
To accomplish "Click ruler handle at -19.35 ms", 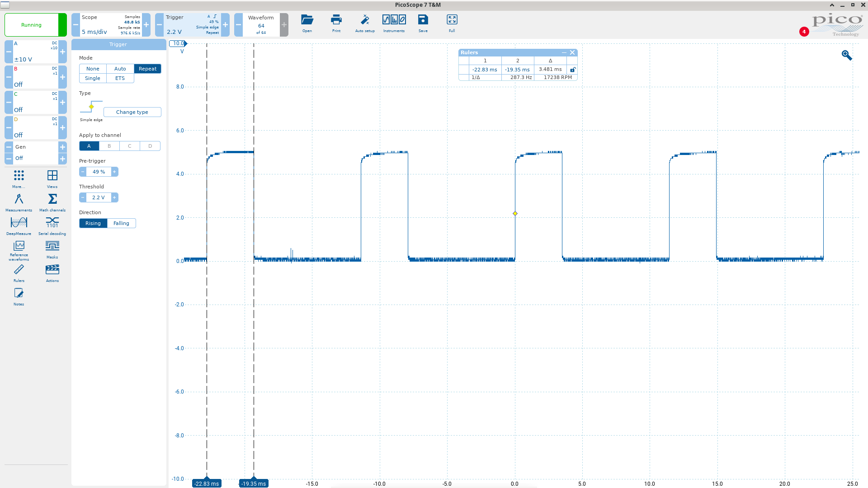I will 253,483.
